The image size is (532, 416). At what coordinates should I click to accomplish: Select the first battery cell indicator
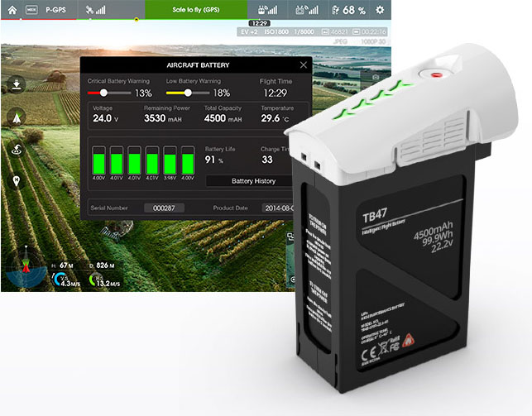pos(98,158)
